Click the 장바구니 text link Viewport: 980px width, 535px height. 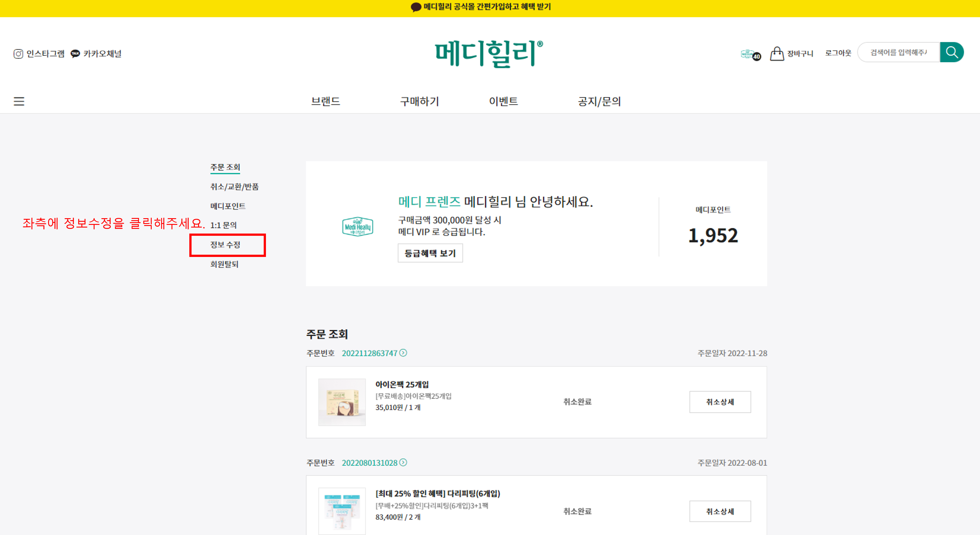point(800,54)
